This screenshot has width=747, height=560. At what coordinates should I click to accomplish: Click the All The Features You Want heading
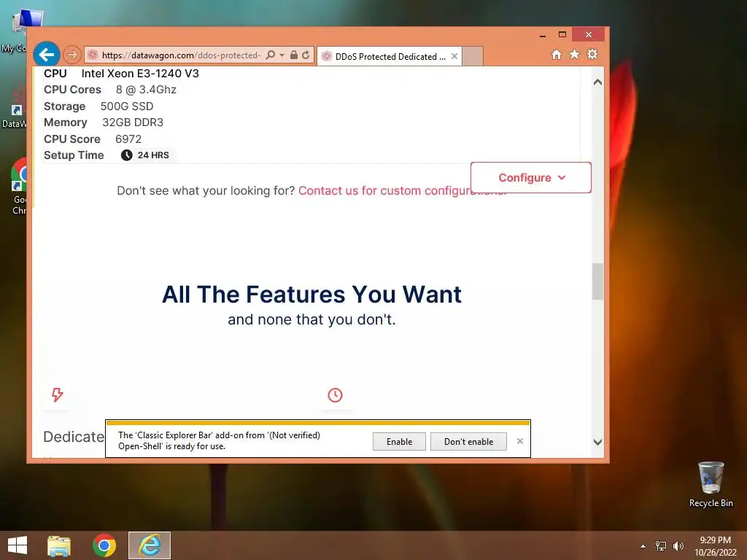point(311,295)
